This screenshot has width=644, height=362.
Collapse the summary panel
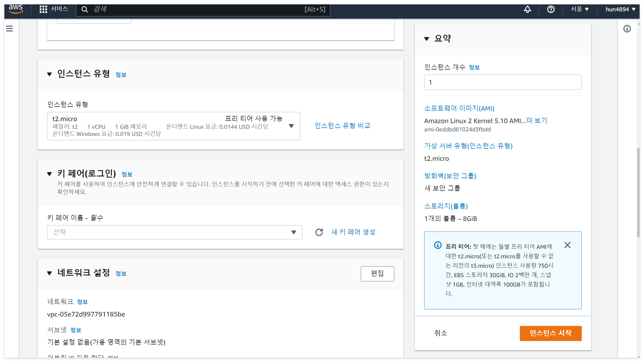pos(426,39)
